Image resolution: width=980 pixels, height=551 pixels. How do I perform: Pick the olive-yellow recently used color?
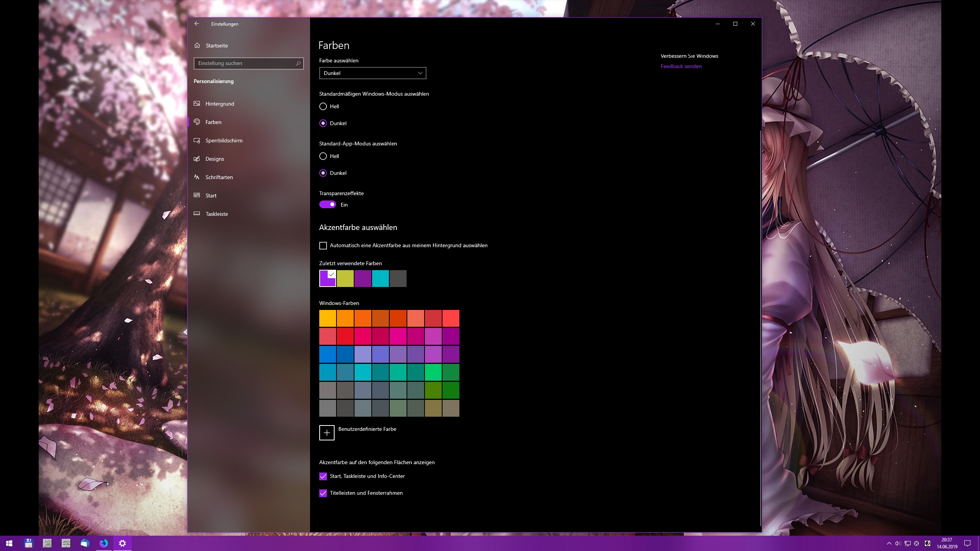(x=345, y=279)
